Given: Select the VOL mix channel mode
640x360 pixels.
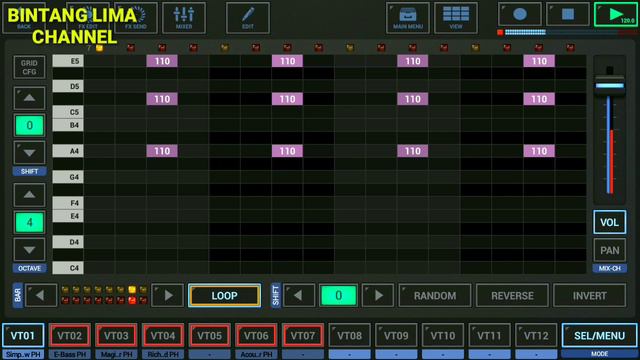Looking at the screenshot, I should [x=609, y=222].
